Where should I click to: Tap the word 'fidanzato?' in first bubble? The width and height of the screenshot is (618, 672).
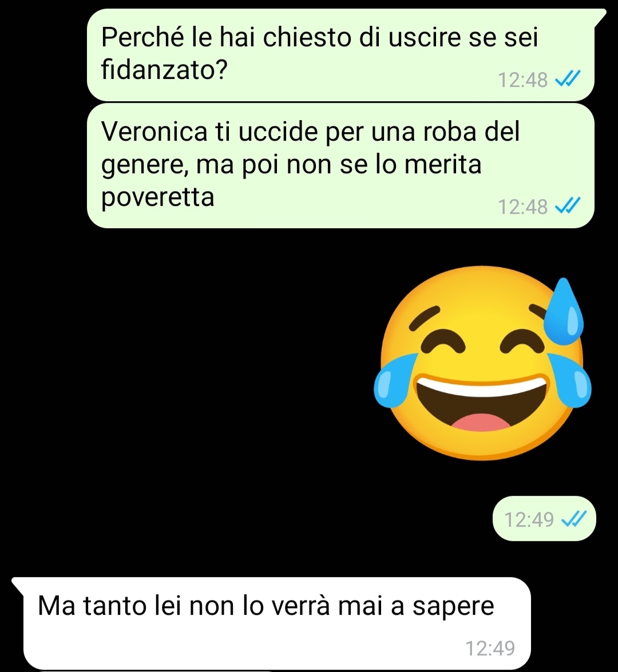tap(164, 69)
